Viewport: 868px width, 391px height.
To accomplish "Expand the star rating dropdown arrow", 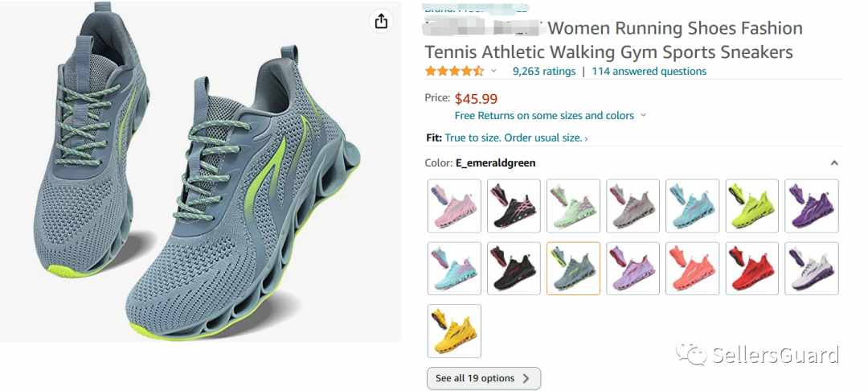I will (493, 72).
